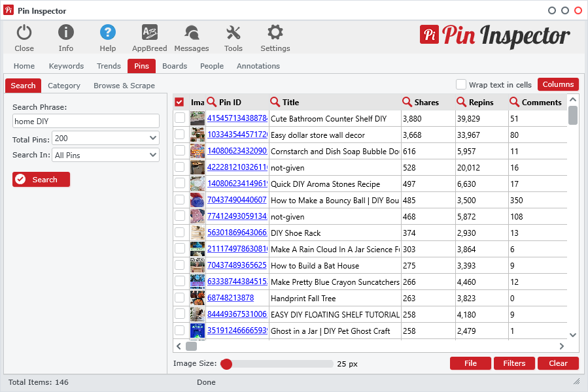Open the Search In dropdown
Viewport: 588px width, 392px height.
click(x=153, y=155)
